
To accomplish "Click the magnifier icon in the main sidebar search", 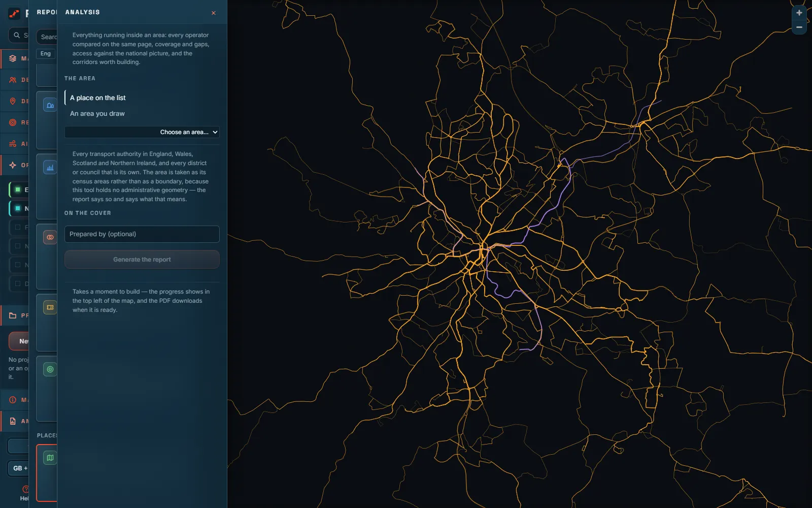I will (17, 35).
